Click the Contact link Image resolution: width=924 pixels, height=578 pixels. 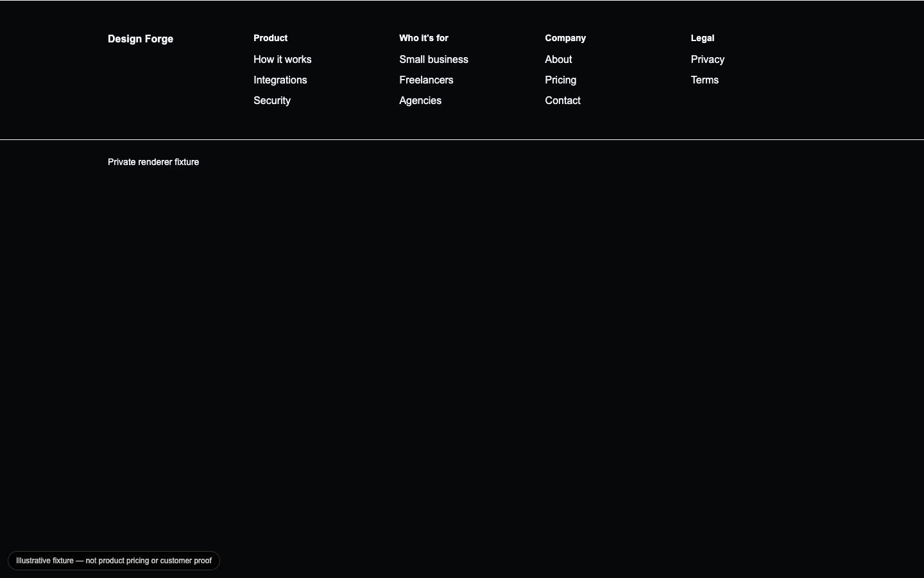coord(563,100)
